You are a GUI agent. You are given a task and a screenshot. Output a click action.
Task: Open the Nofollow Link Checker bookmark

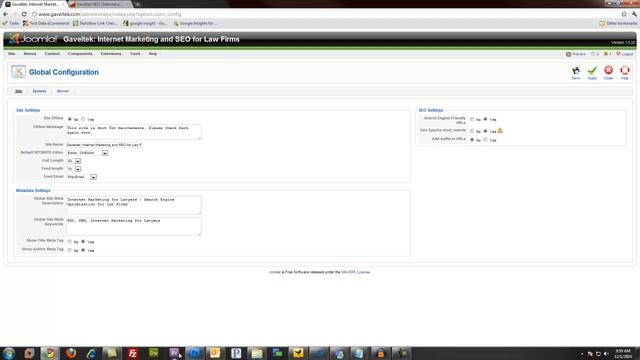tap(96, 23)
